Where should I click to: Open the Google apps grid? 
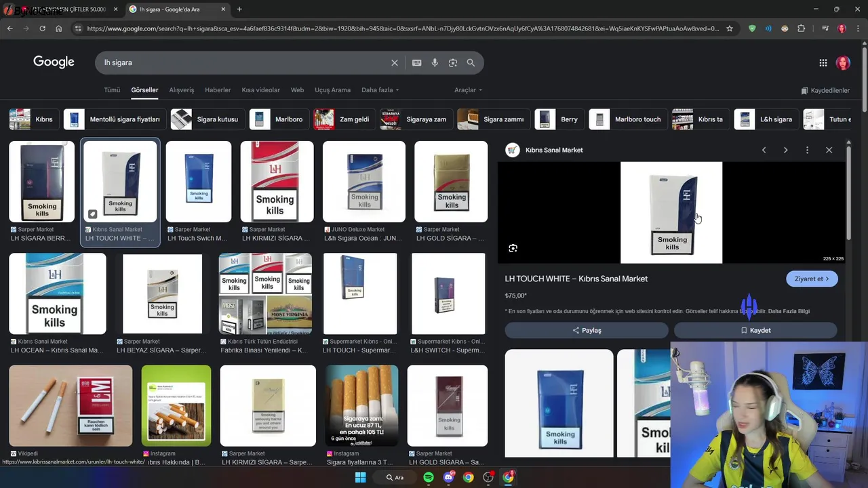[x=823, y=62]
